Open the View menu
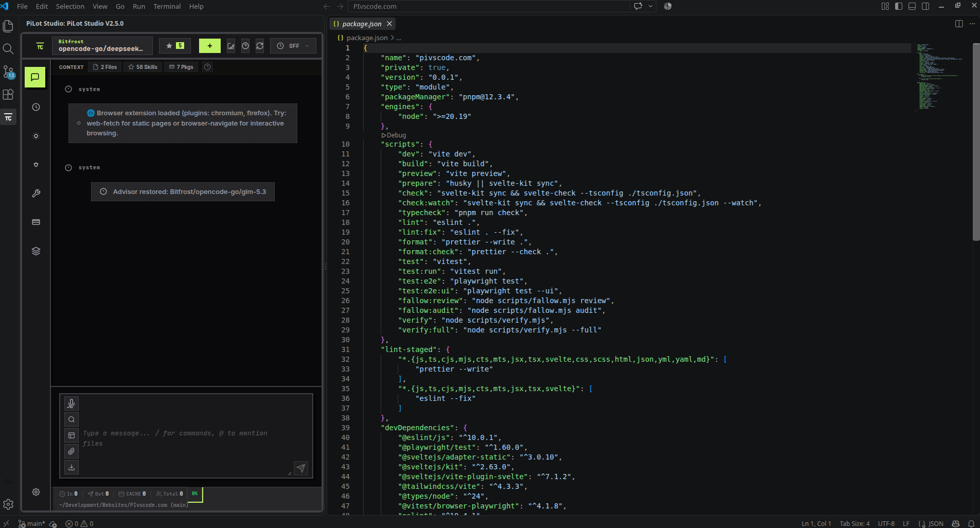The height and width of the screenshot is (528, 980). click(x=100, y=6)
